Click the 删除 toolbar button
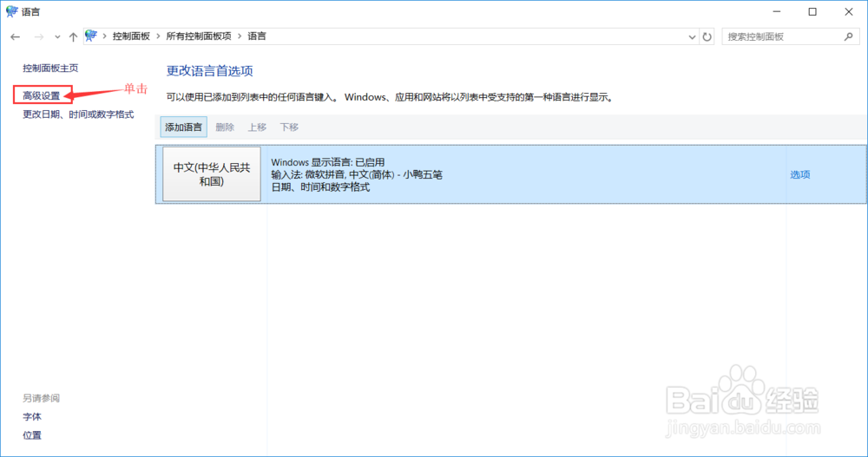 (x=225, y=127)
